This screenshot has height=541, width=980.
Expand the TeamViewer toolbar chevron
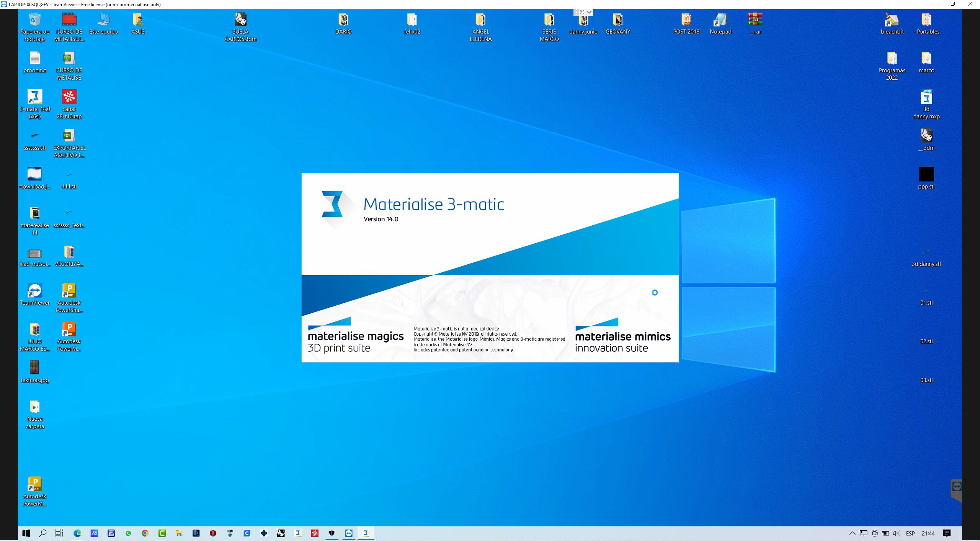589,12
